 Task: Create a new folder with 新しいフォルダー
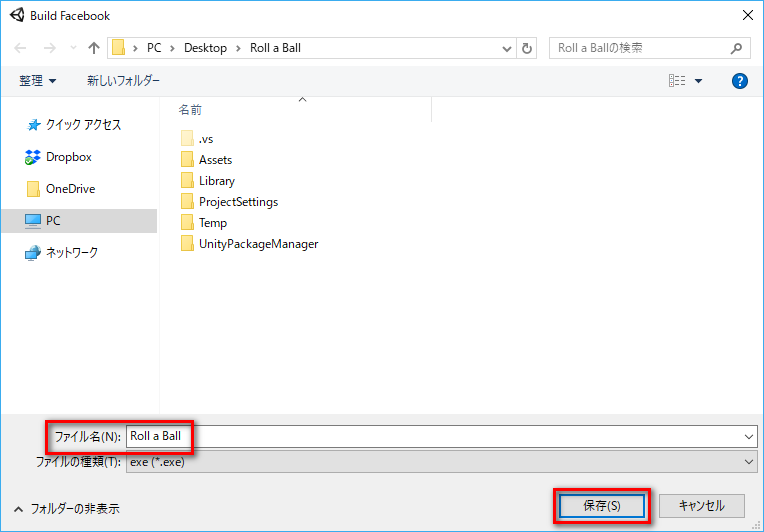123,81
